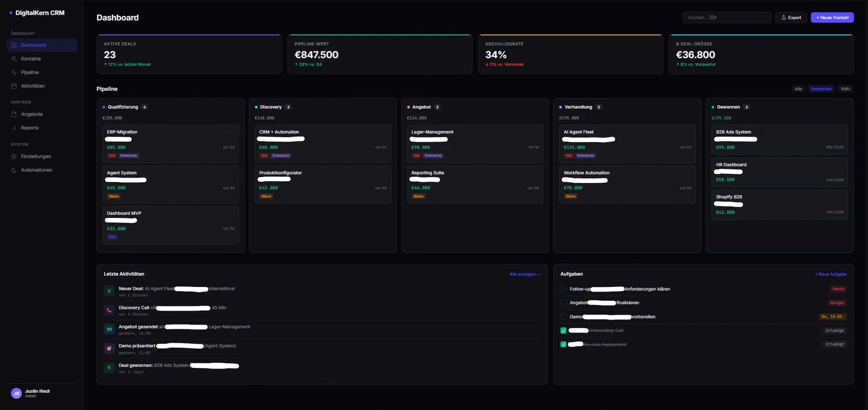Click the Neuer Kontakt button
868x410 pixels.
[832, 17]
